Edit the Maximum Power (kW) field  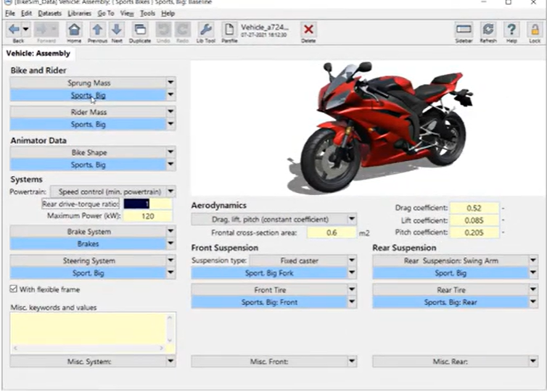[147, 216]
